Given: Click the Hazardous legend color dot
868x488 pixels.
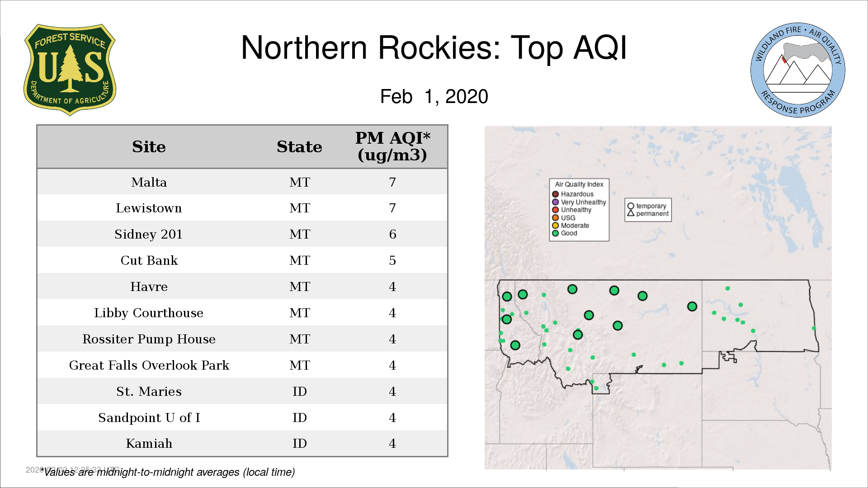Looking at the screenshot, I should coord(556,194).
